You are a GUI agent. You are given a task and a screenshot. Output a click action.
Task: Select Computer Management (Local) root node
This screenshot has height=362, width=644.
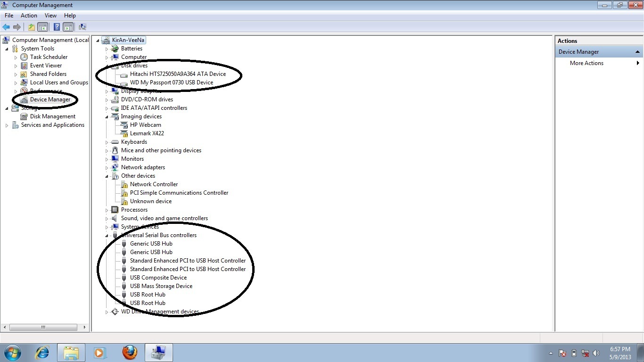point(50,40)
